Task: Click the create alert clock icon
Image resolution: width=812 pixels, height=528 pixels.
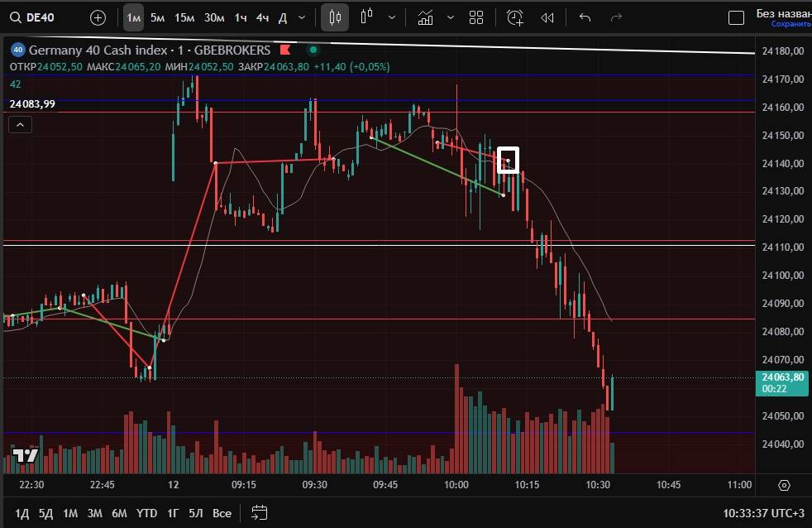Action: 514,17
